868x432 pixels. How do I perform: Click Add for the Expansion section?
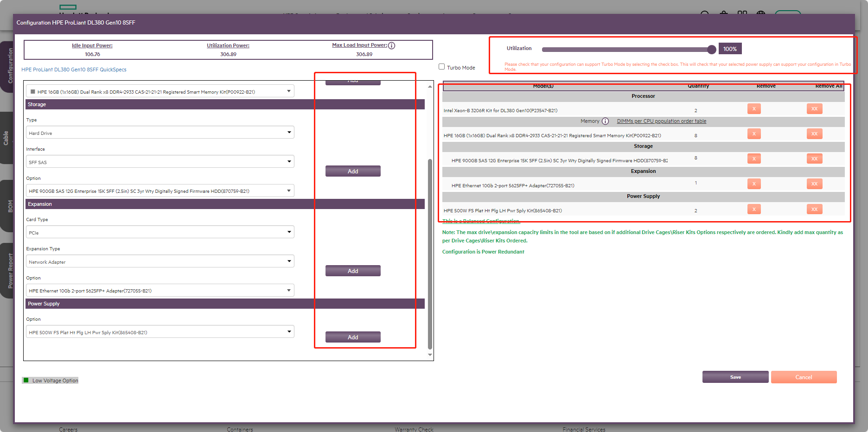[353, 271]
